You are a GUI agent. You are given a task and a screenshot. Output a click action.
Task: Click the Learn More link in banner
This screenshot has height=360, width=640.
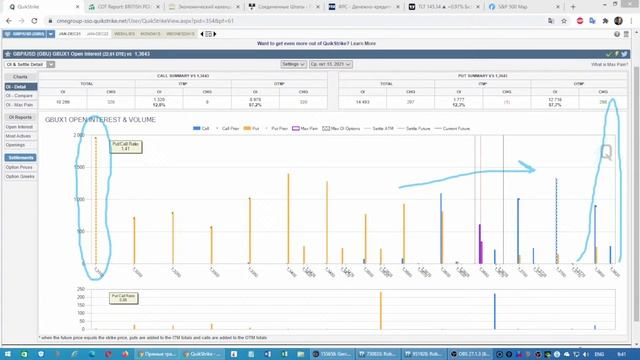point(363,43)
